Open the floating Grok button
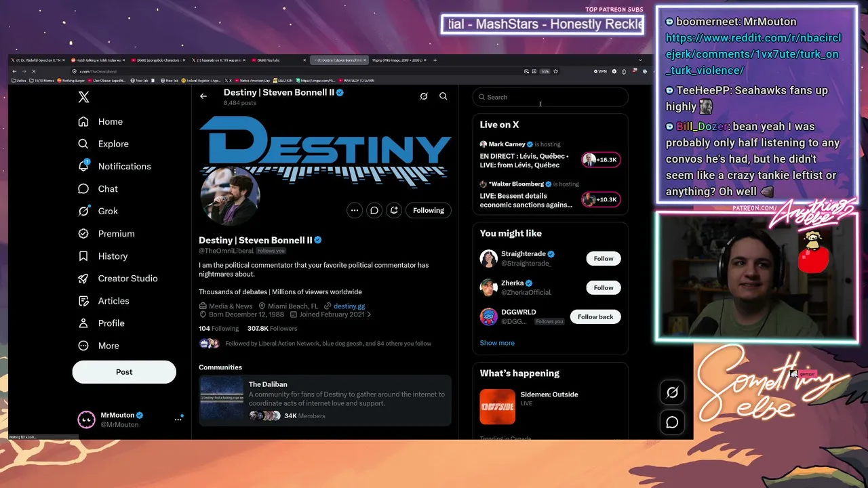 coord(672,392)
